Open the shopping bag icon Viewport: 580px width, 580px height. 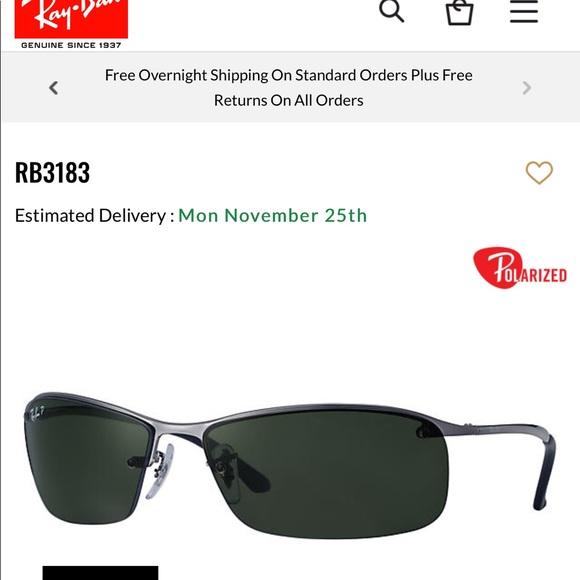click(459, 12)
